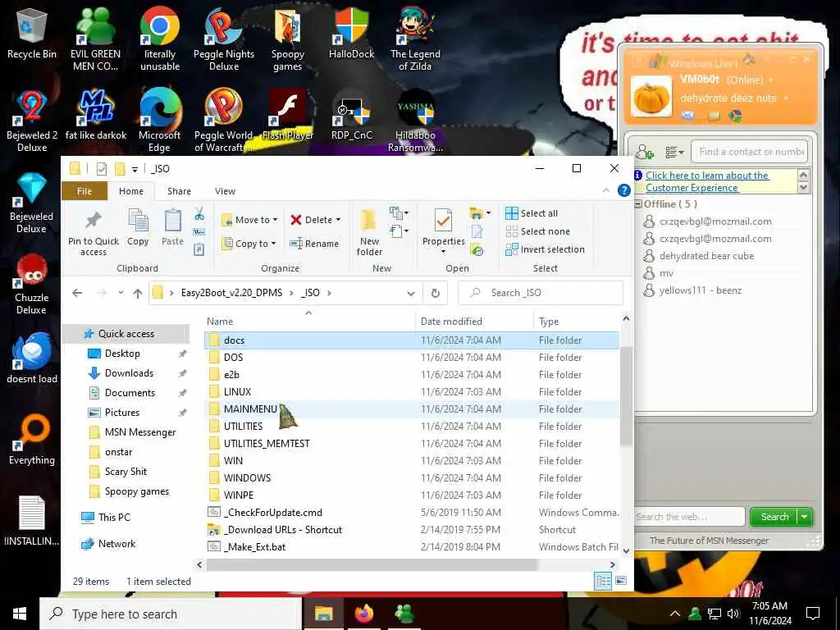Screen dimensions: 840x630
Task: Open the 'literally unusable' Chrome shortcut
Action: 160,39
